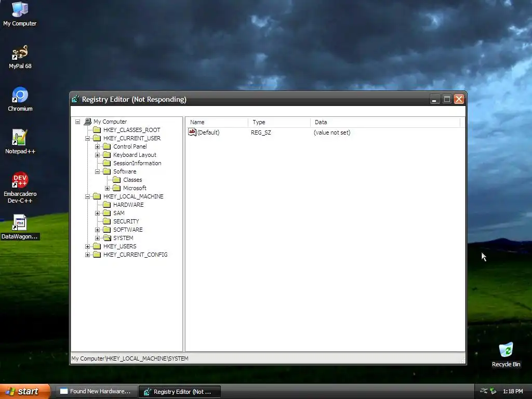
Task: Collapse the HKEY_CURRENT_USER branch
Action: (87, 138)
